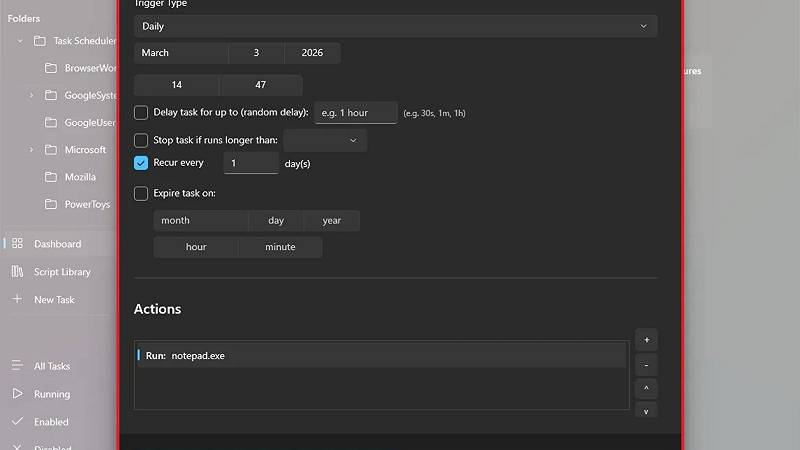
Task: Move the action up with caret button
Action: click(x=646, y=389)
